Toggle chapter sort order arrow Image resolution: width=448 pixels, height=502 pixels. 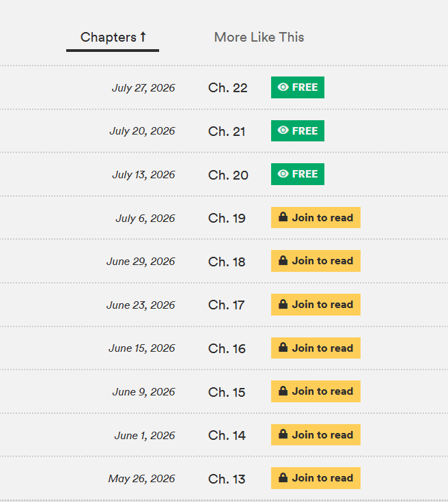click(143, 37)
